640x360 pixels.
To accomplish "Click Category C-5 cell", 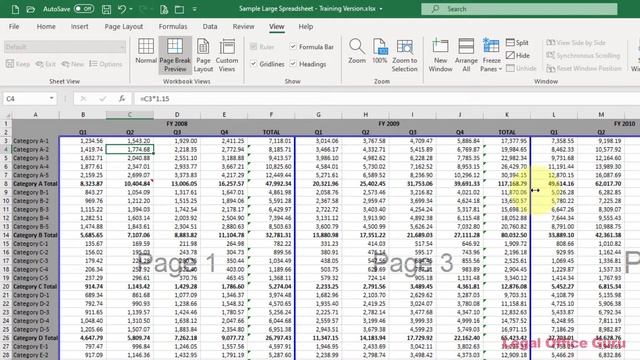I will [36, 278].
